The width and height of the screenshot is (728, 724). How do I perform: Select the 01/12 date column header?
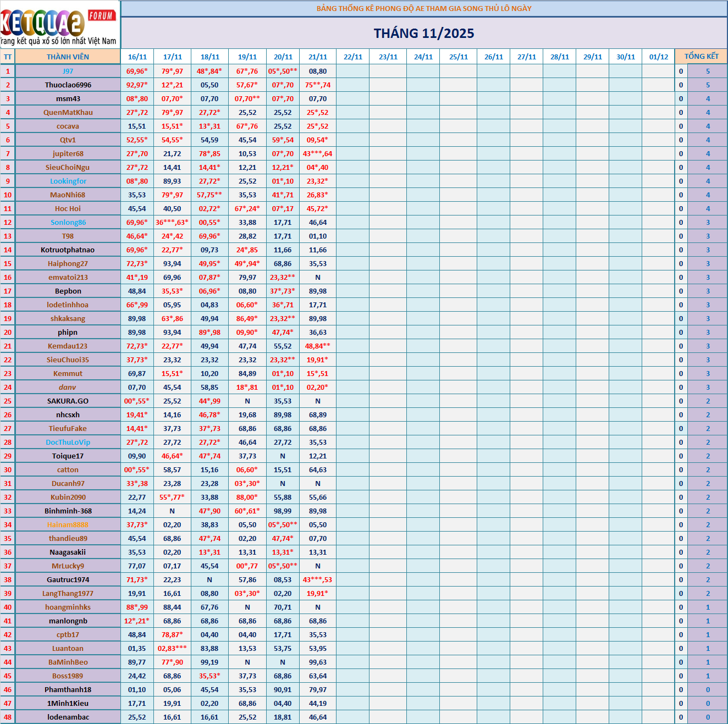pyautogui.click(x=658, y=57)
